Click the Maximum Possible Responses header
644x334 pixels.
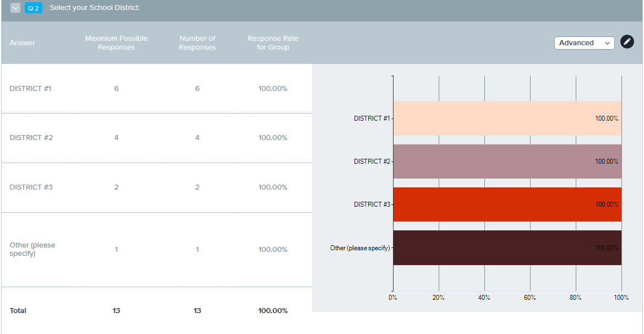click(116, 43)
